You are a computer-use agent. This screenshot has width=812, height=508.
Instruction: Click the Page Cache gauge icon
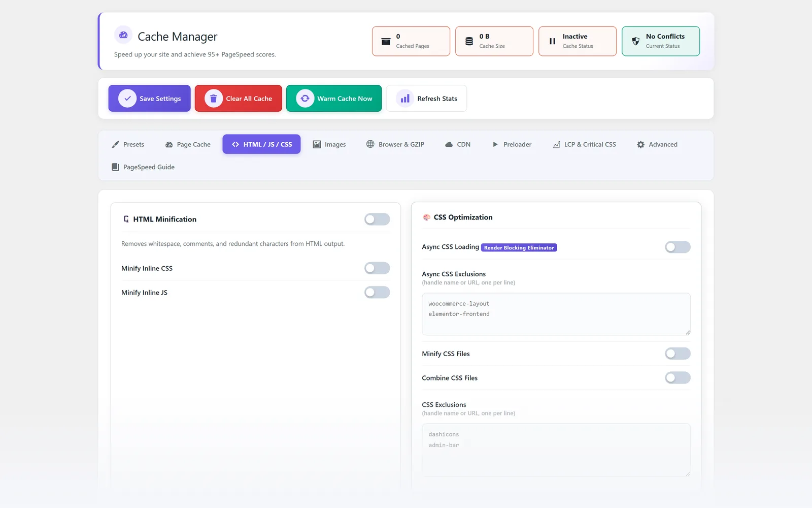click(x=169, y=145)
